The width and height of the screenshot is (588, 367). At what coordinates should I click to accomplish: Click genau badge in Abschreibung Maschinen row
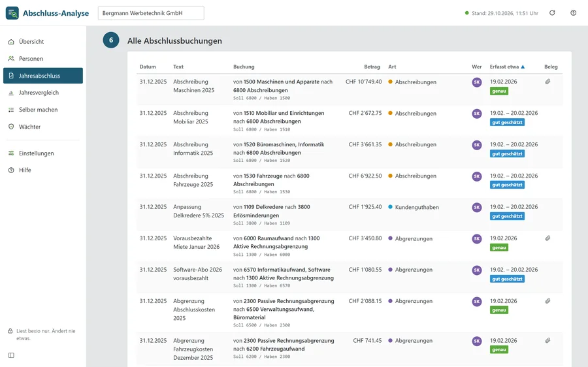[x=498, y=91]
